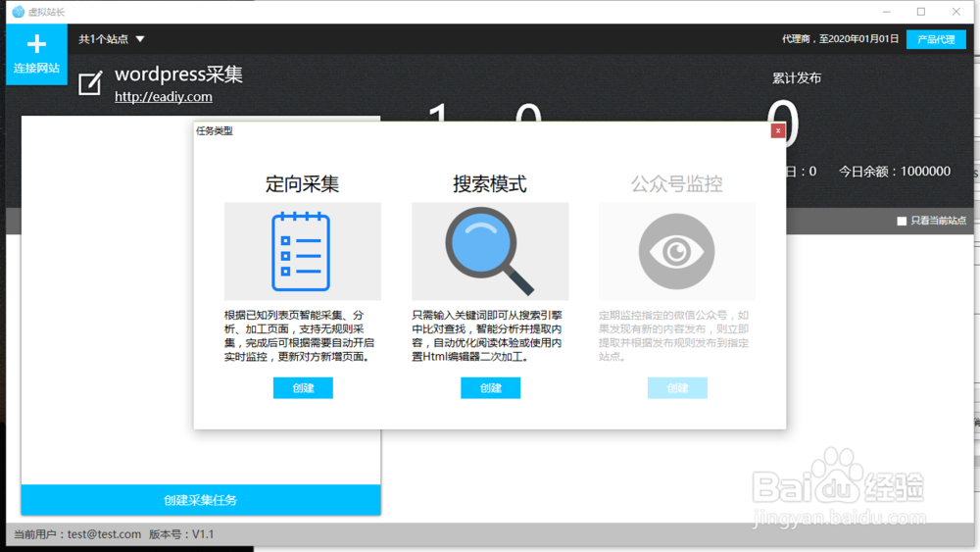
Task: Click the 版本号：V1.1 status text
Action: coord(181,534)
